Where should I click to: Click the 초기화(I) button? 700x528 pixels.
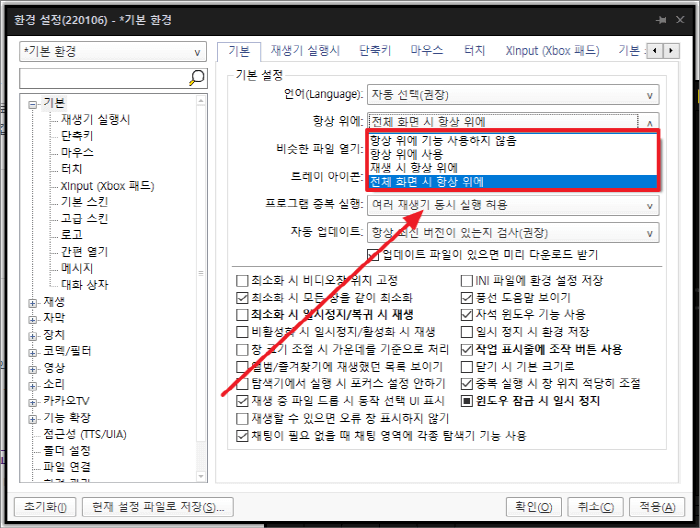tap(45, 507)
